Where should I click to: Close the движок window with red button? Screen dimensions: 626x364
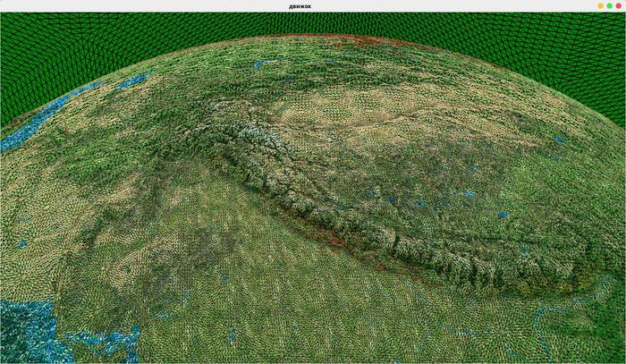618,5
